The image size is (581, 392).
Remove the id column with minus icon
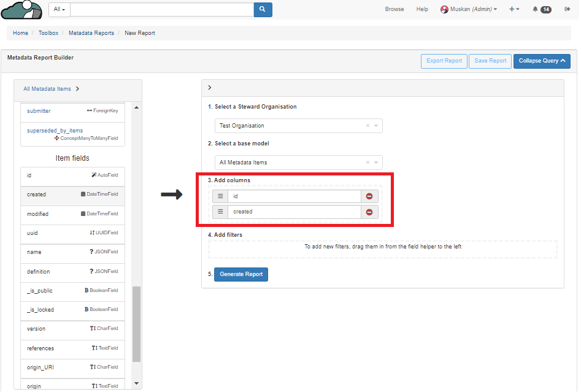click(369, 196)
